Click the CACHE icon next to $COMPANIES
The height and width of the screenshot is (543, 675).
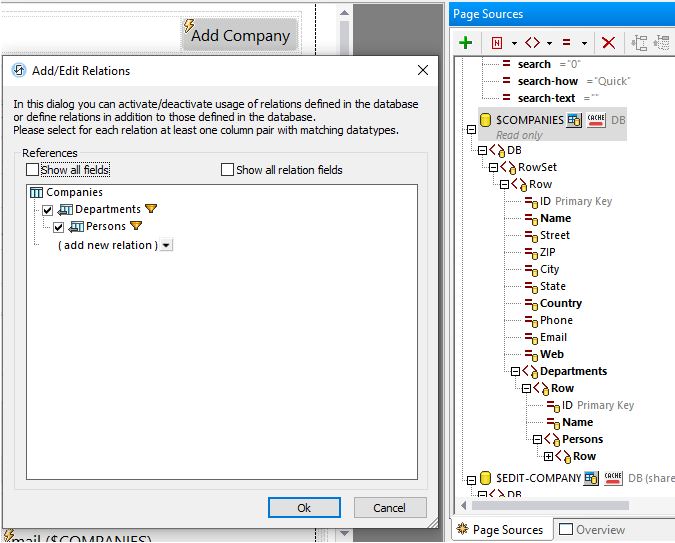click(596, 120)
